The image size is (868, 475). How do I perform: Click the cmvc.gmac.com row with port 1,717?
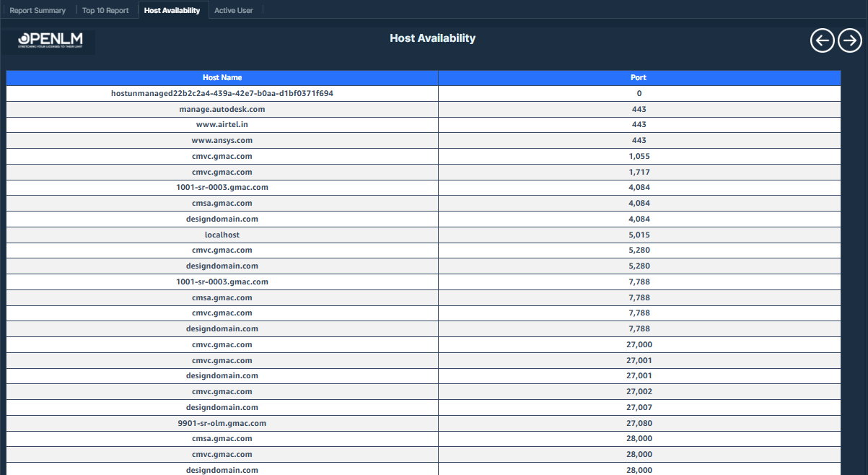pos(222,171)
